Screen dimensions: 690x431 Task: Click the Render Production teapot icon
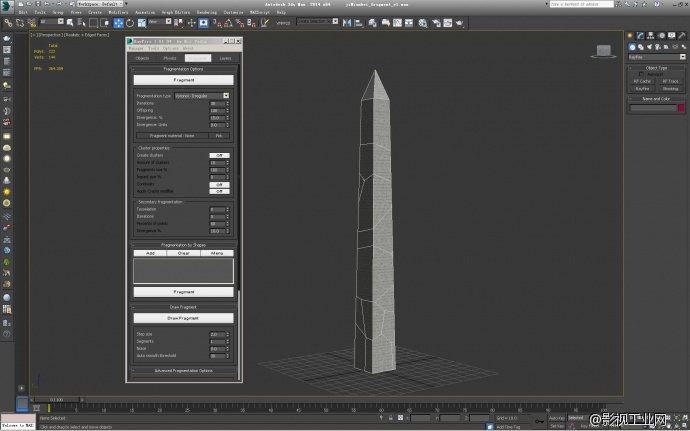[460, 23]
